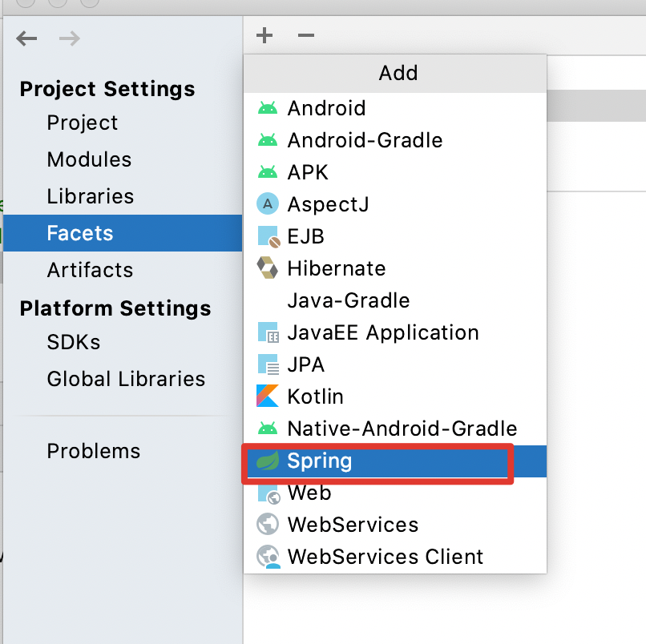
Task: Choose JPA facet option
Action: [x=305, y=364]
